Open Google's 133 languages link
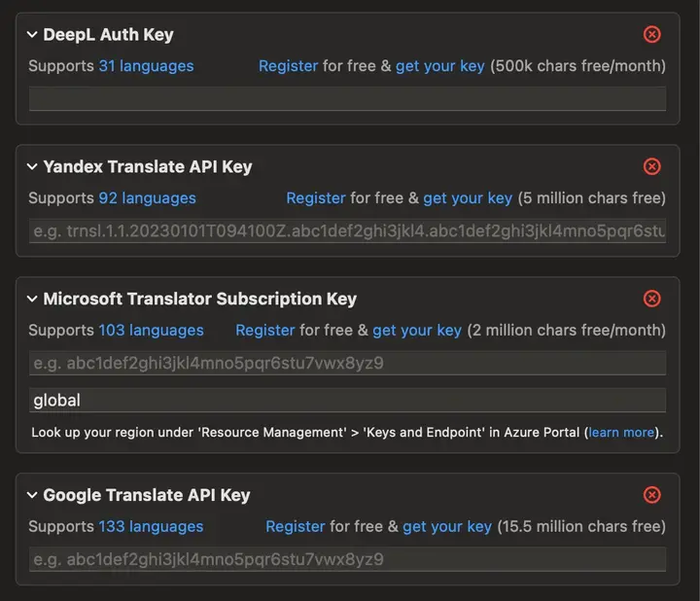Viewport: 700px width, 601px height. 151,526
